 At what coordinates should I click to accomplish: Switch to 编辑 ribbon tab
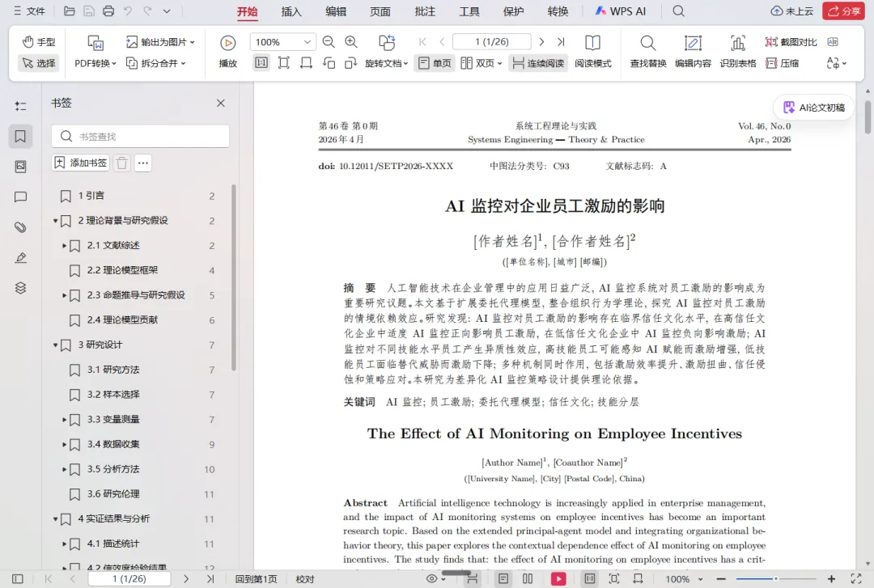336,11
